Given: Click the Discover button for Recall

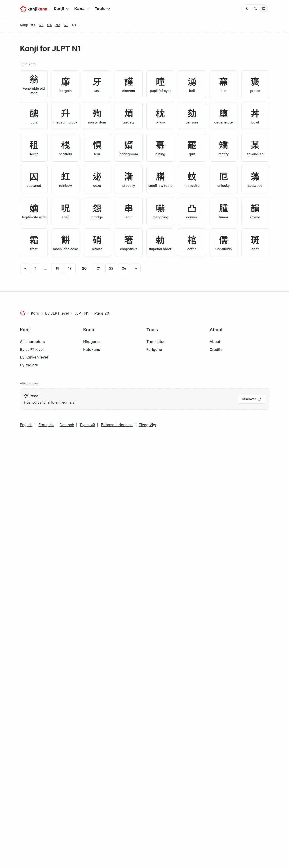Looking at the screenshot, I should [251, 399].
